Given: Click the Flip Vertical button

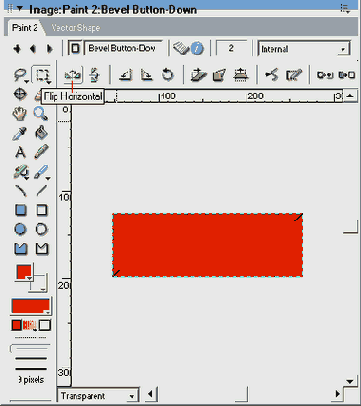Looking at the screenshot, I should pos(95,75).
